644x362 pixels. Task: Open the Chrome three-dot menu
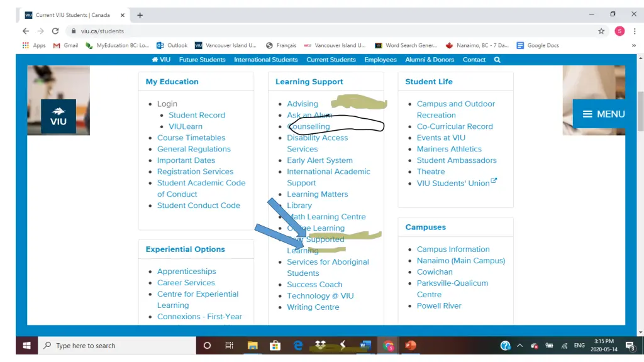[634, 31]
